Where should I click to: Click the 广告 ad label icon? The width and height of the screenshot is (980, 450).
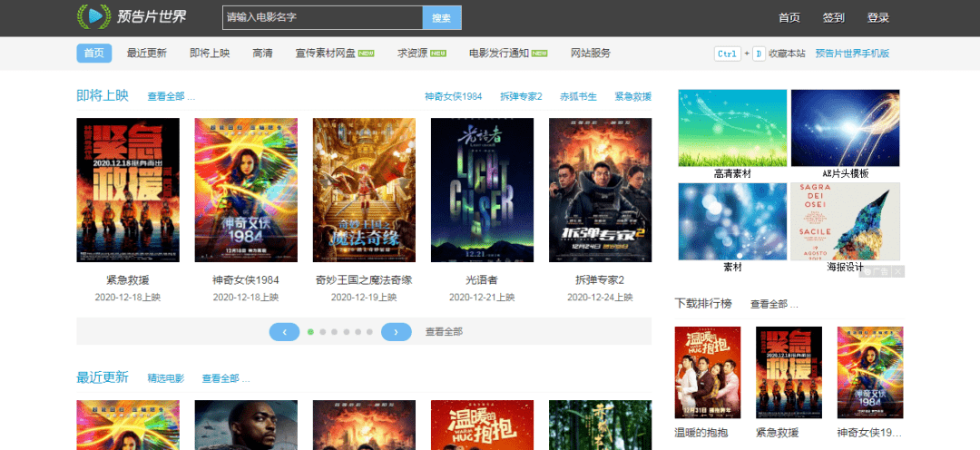pos(877,271)
